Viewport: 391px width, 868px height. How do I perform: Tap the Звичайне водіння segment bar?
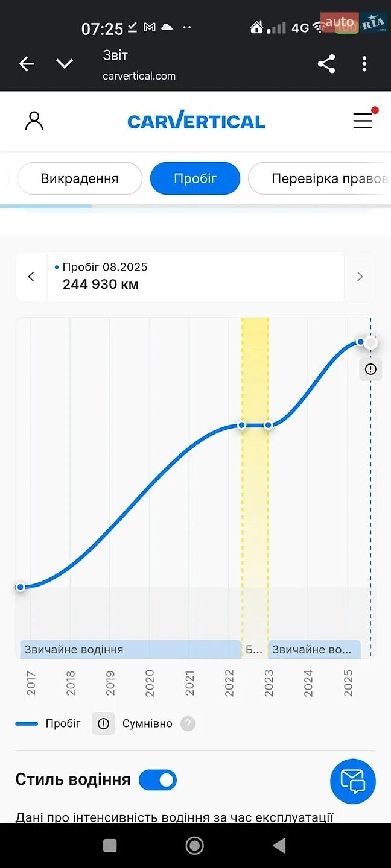(x=130, y=650)
